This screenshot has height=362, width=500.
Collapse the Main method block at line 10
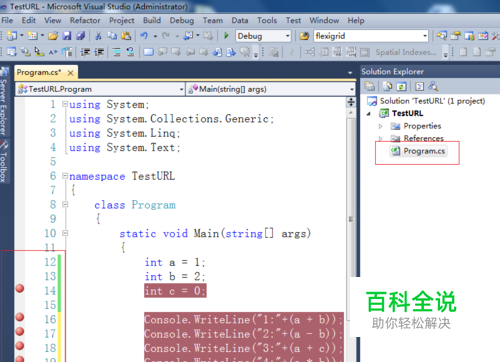(65, 233)
